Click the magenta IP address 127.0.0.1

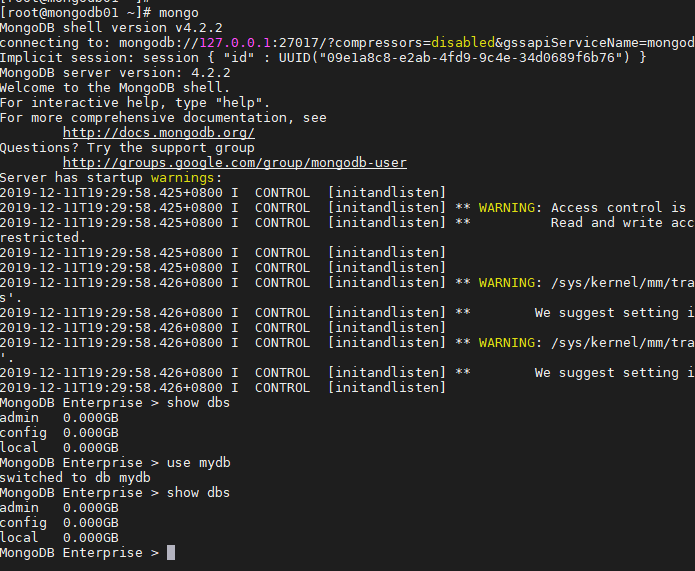point(235,43)
